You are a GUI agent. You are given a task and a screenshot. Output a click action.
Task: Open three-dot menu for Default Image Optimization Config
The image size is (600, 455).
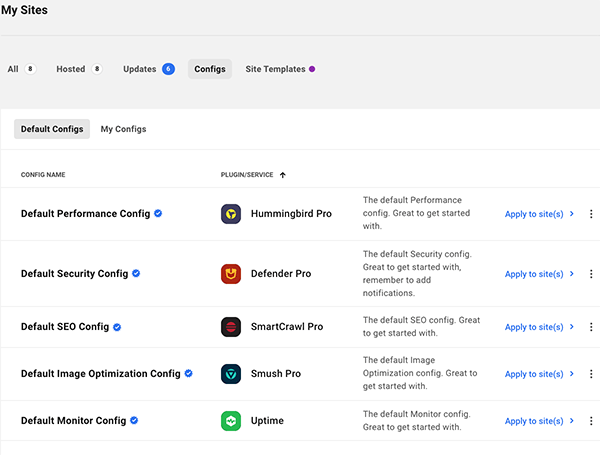[x=591, y=374]
